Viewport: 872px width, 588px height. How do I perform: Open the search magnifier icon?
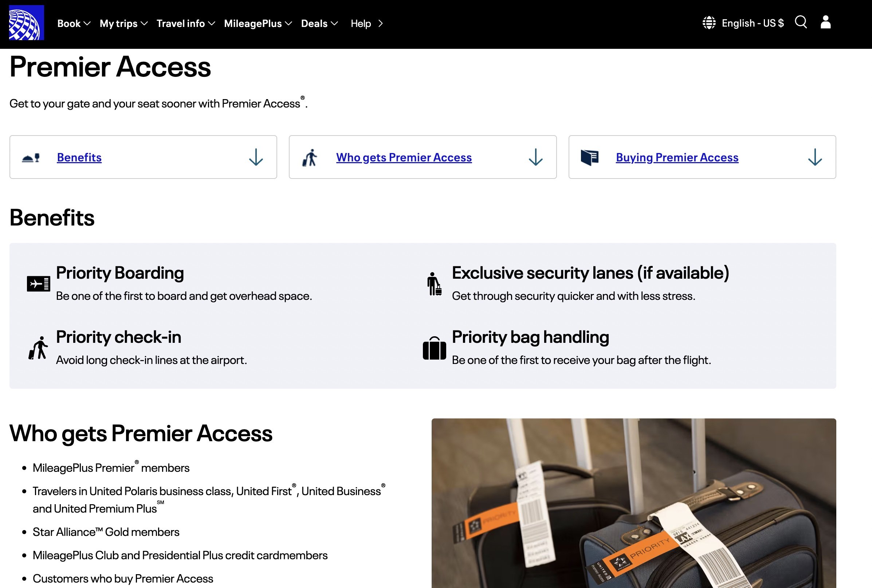tap(801, 22)
